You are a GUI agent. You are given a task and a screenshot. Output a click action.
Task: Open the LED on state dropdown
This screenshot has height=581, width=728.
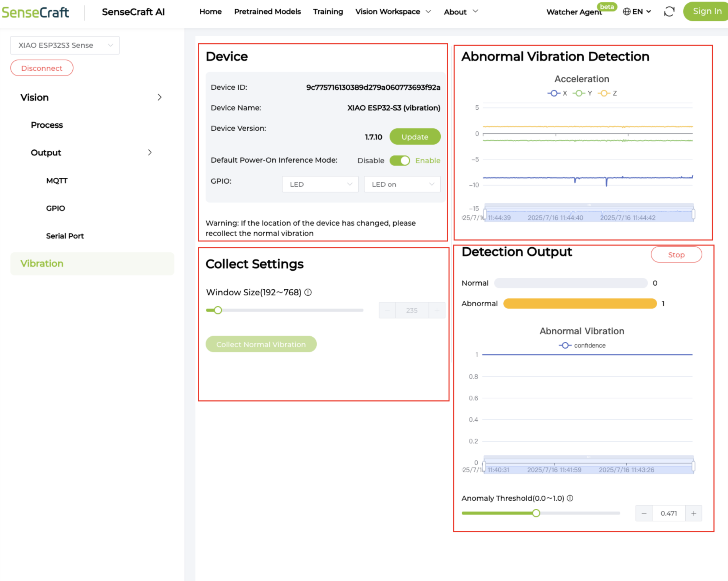(x=402, y=184)
